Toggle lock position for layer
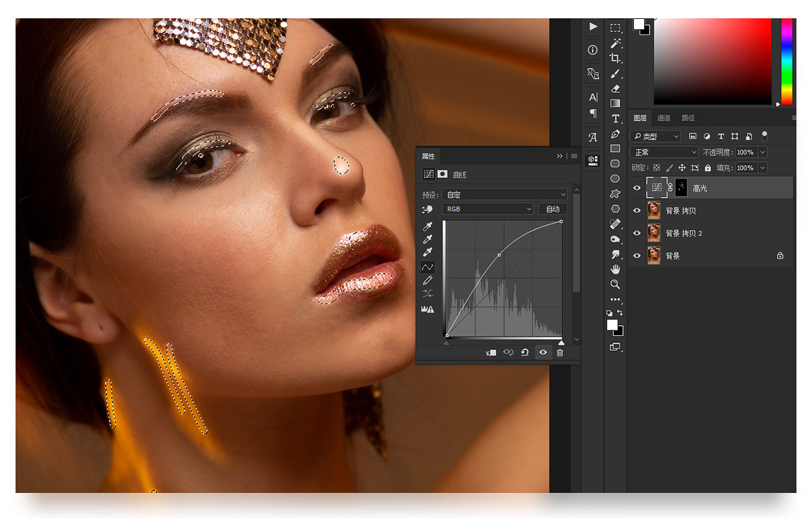Screen dimensions: 812x518 [x=682, y=168]
